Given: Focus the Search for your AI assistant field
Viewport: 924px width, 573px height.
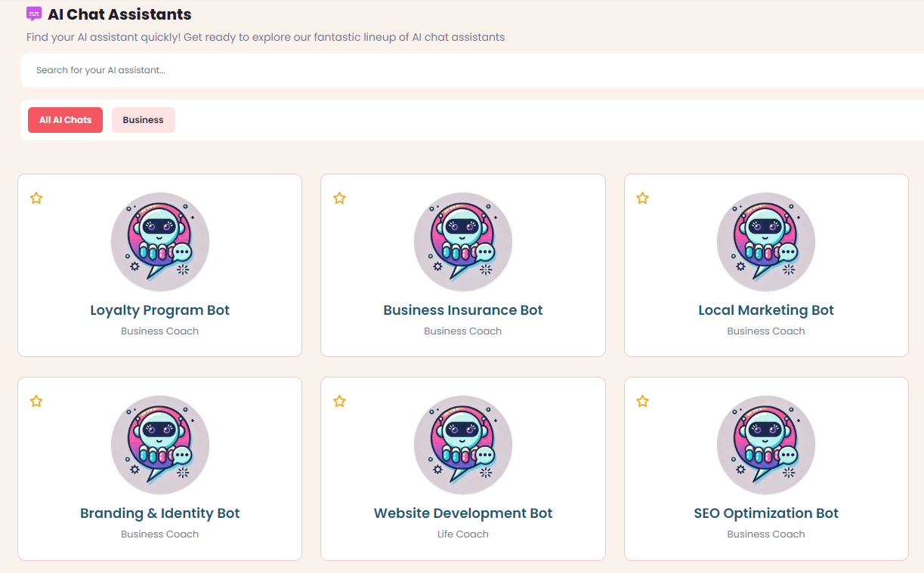Looking at the screenshot, I should [x=453, y=70].
